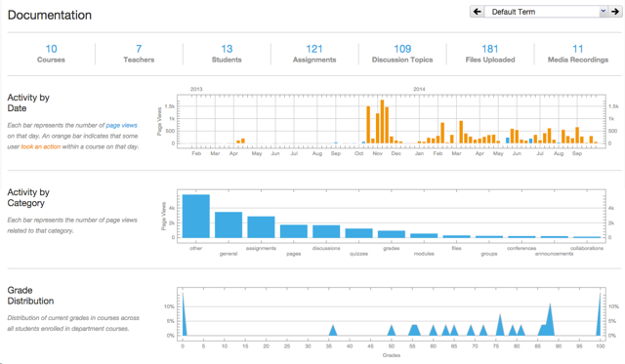This screenshot has width=625, height=364.
Task: Click the 'announcements' axis label
Action: pos(554,254)
